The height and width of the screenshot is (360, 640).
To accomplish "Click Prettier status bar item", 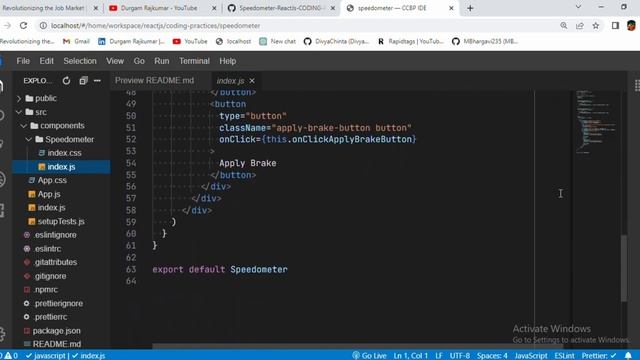I will (x=599, y=356).
